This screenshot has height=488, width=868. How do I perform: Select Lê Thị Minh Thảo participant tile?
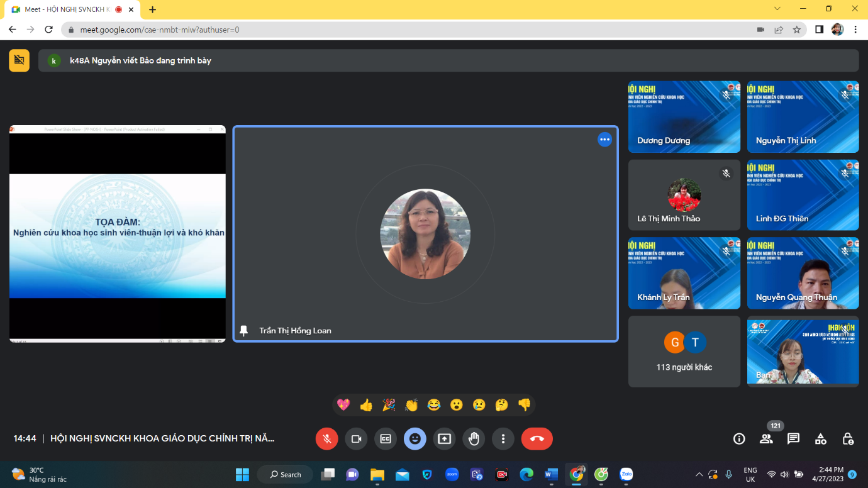point(684,195)
